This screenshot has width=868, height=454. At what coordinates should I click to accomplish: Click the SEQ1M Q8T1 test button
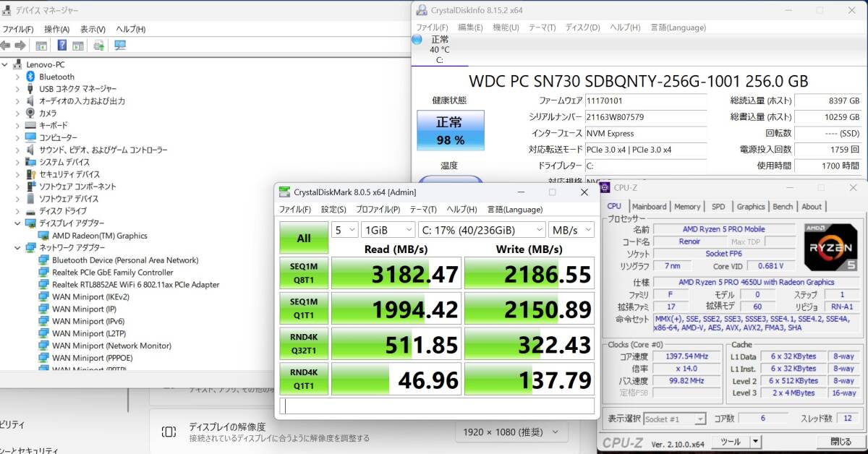(x=304, y=273)
